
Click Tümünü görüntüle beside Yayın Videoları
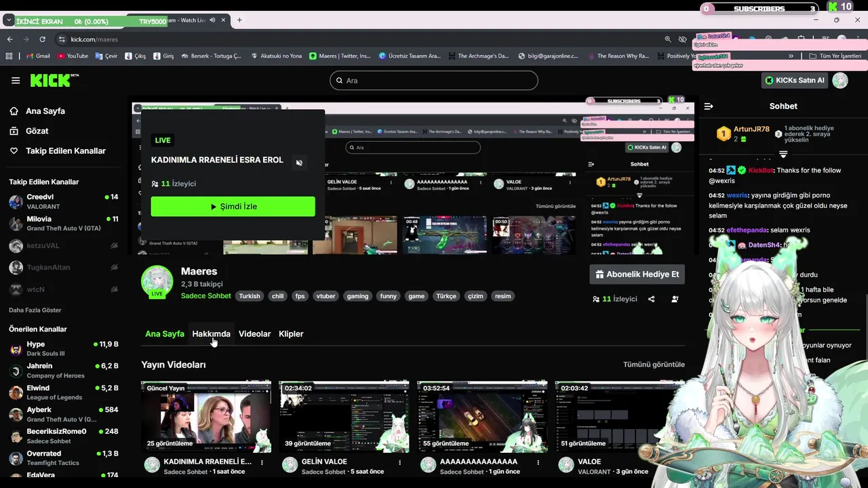click(654, 365)
